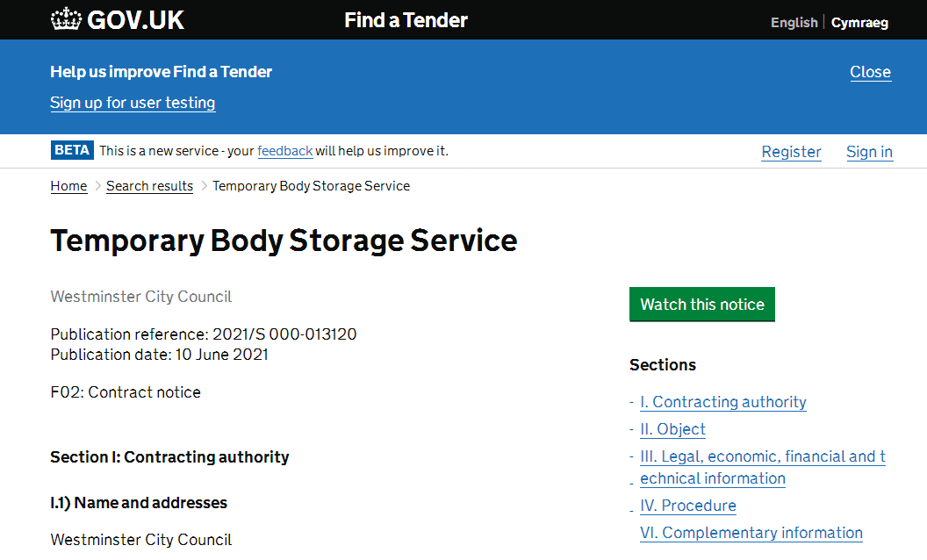927x560 pixels.
Task: Open Sign up for user testing link
Action: [133, 103]
